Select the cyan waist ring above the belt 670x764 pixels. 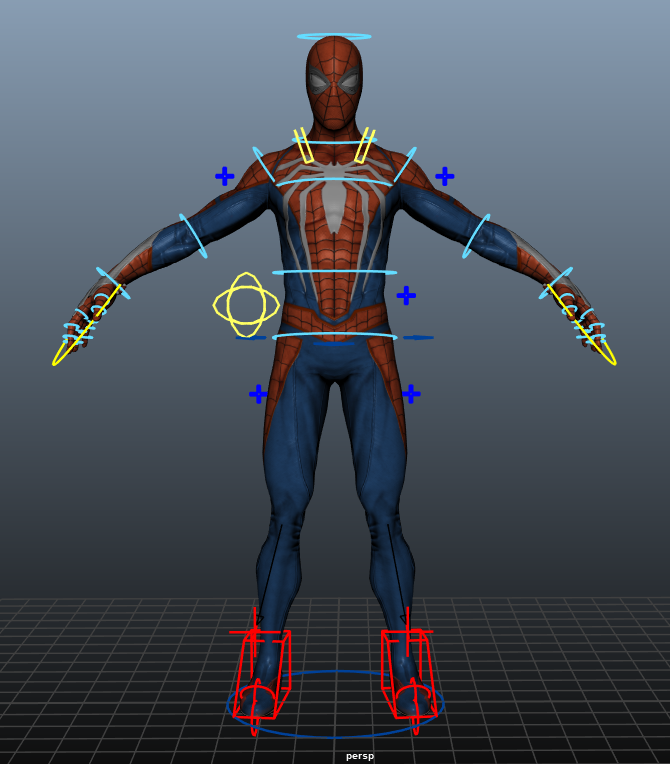[334, 272]
